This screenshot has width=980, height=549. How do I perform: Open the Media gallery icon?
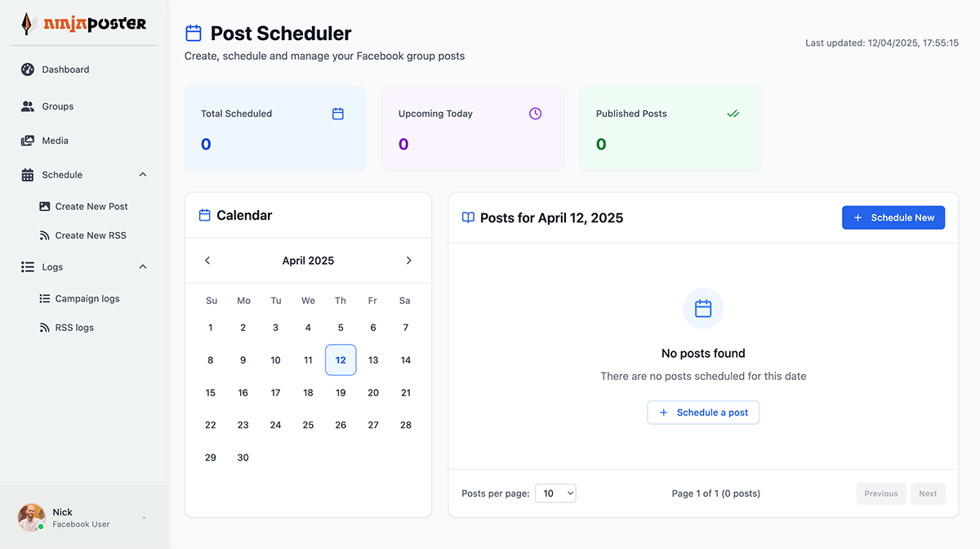pyautogui.click(x=28, y=141)
